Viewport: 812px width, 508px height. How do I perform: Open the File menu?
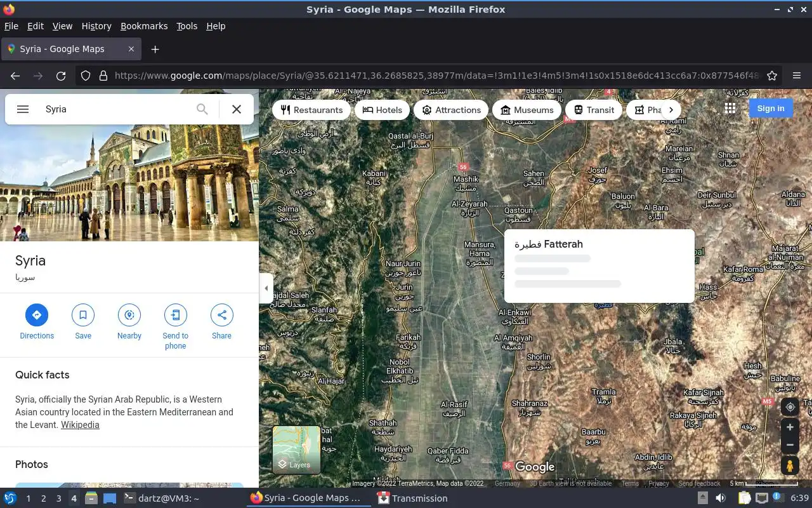tap(11, 26)
